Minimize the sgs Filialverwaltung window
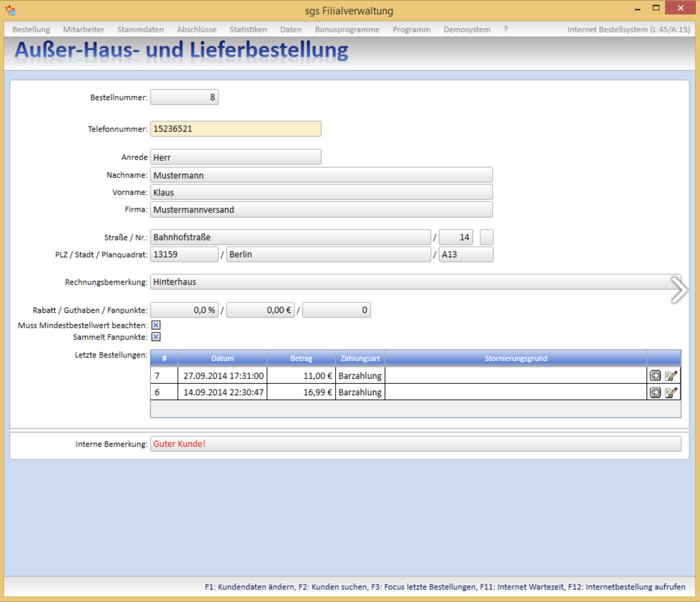Viewport: 700px width, 602px height. [638, 9]
